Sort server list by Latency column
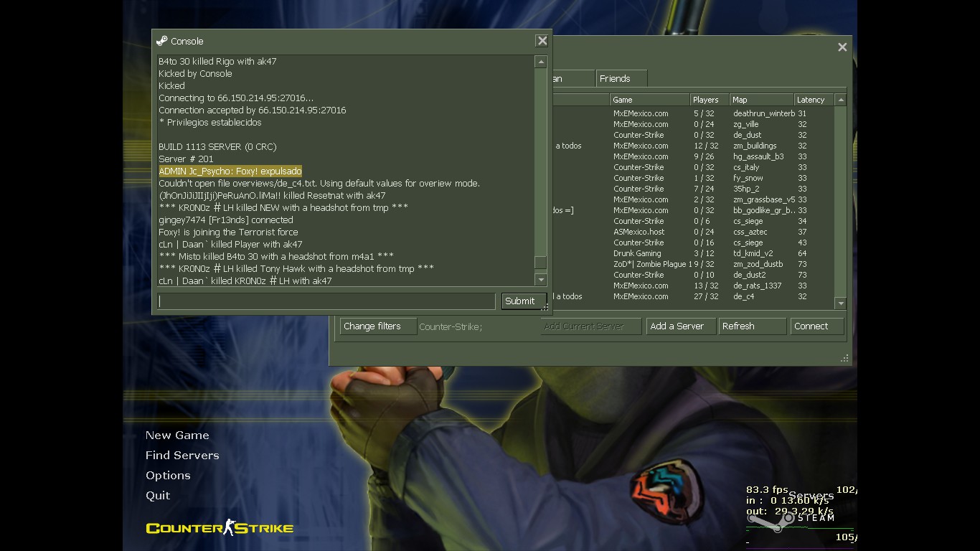This screenshot has width=980, height=551. pyautogui.click(x=814, y=100)
